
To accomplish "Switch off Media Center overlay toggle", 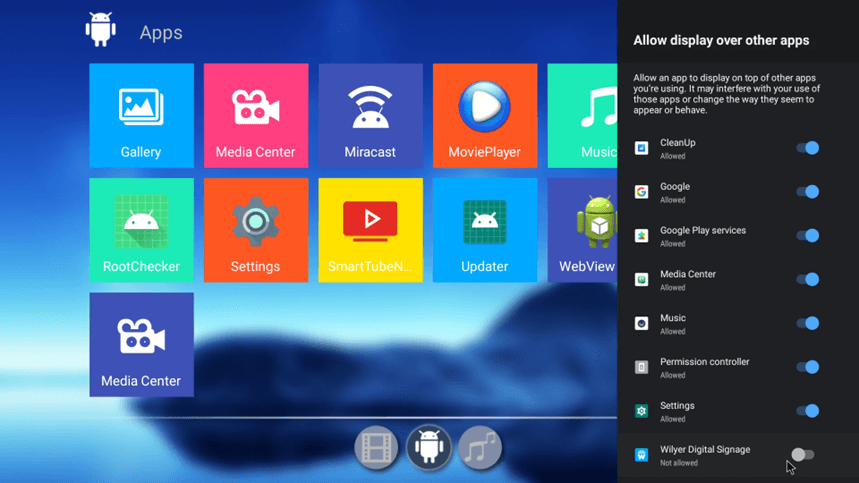I will (x=808, y=279).
